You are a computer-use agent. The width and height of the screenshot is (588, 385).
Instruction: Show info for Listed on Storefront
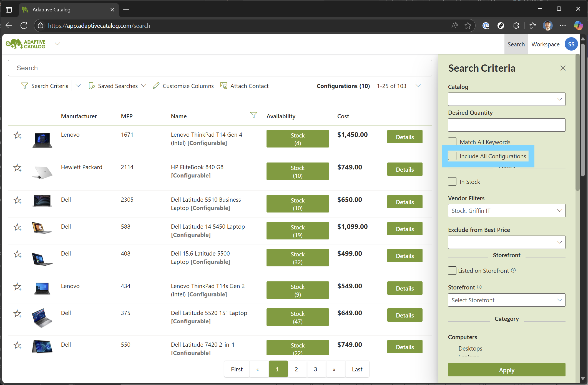(513, 270)
